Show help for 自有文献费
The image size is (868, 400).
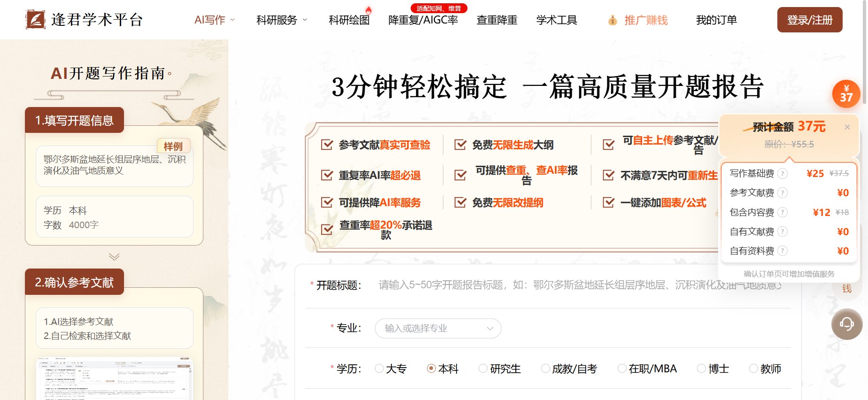pyautogui.click(x=783, y=231)
